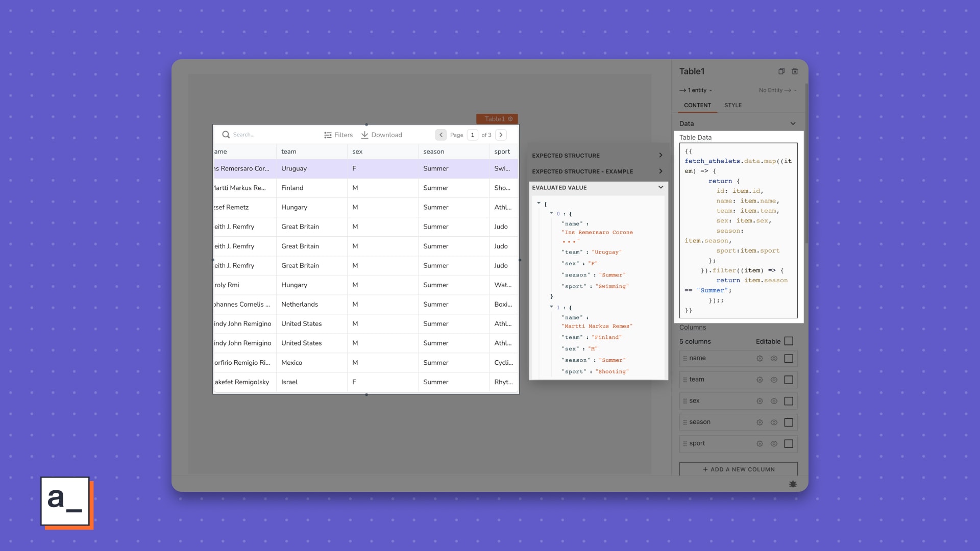Click the eye icon on the season column
This screenshot has height=551, width=980.
click(x=774, y=422)
